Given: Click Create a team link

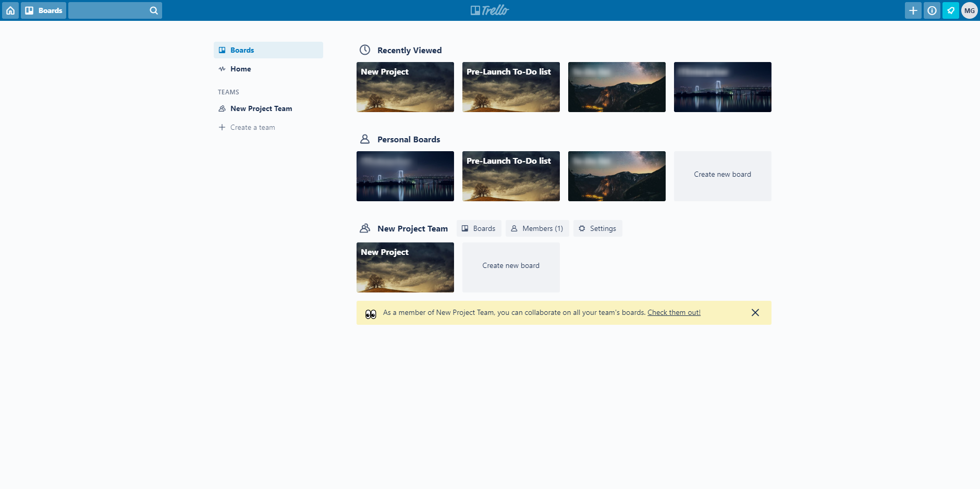Looking at the screenshot, I should click(247, 127).
